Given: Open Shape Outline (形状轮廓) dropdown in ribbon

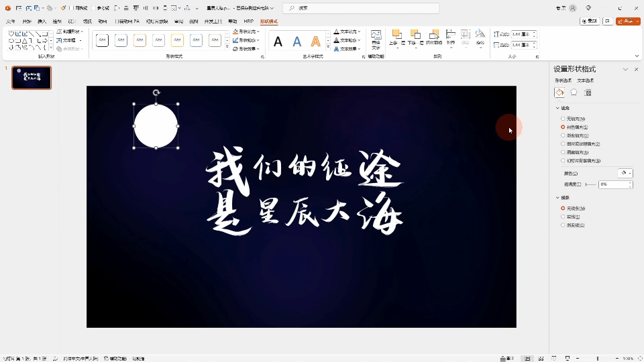Looking at the screenshot, I should (x=246, y=40).
